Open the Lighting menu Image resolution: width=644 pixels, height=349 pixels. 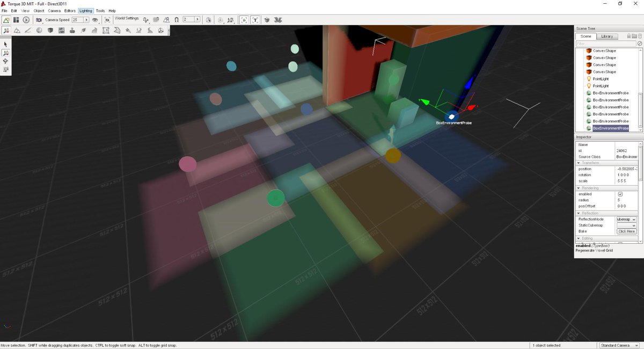pos(85,11)
